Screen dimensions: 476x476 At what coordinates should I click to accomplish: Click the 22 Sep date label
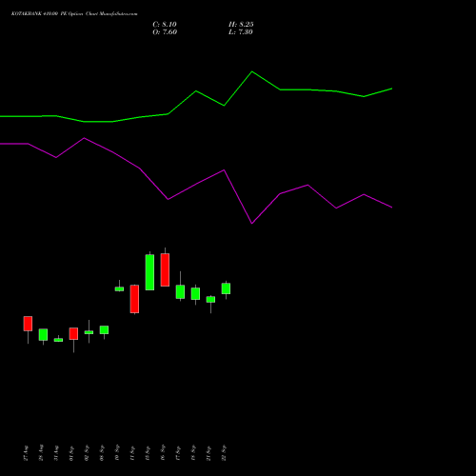point(224,453)
